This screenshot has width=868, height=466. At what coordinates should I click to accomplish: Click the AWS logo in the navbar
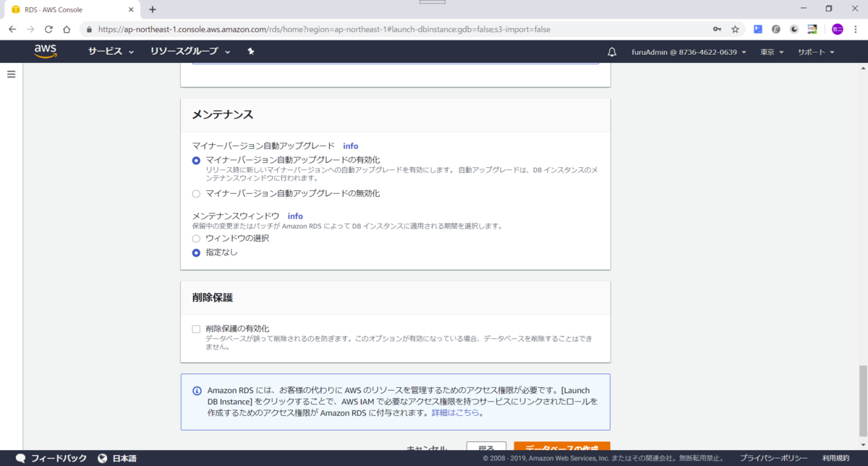(46, 51)
